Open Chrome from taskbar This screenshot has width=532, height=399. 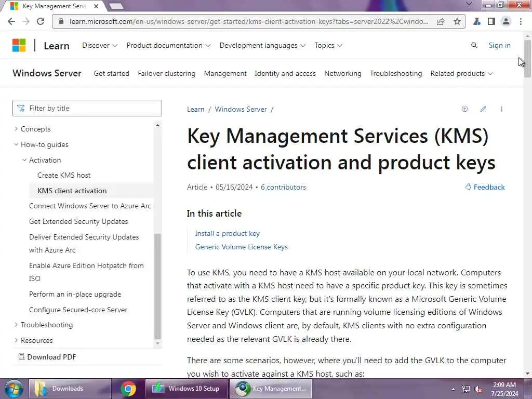coord(128,389)
